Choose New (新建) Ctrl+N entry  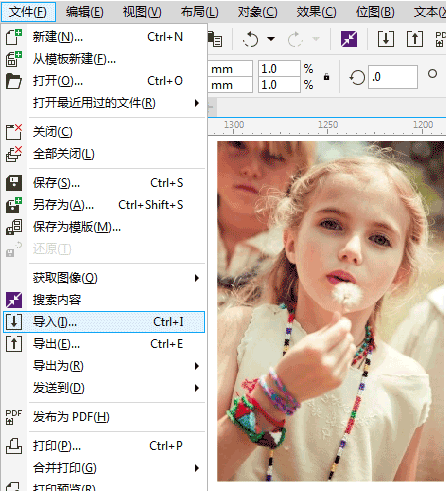[104, 37]
